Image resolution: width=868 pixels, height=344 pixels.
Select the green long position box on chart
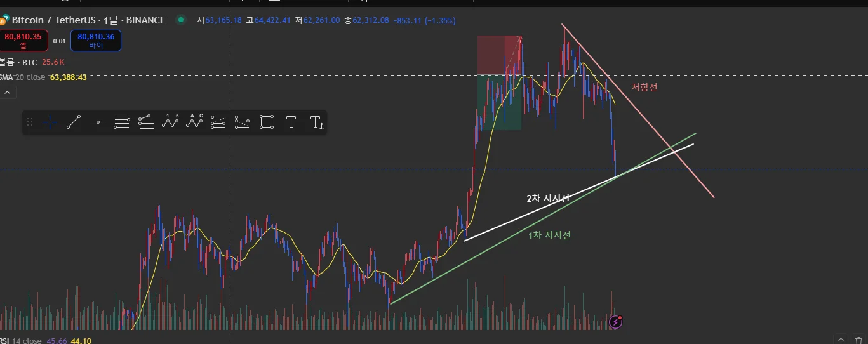(499, 103)
